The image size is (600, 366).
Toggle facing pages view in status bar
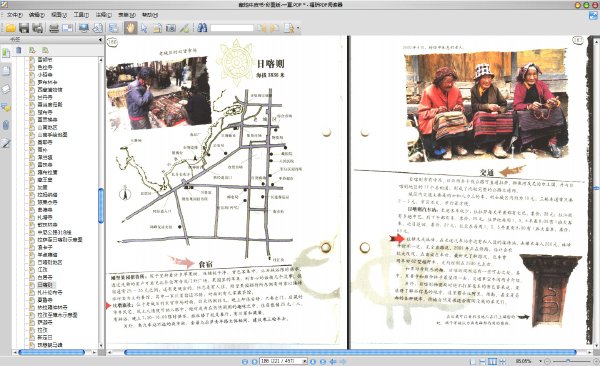click(x=492, y=361)
